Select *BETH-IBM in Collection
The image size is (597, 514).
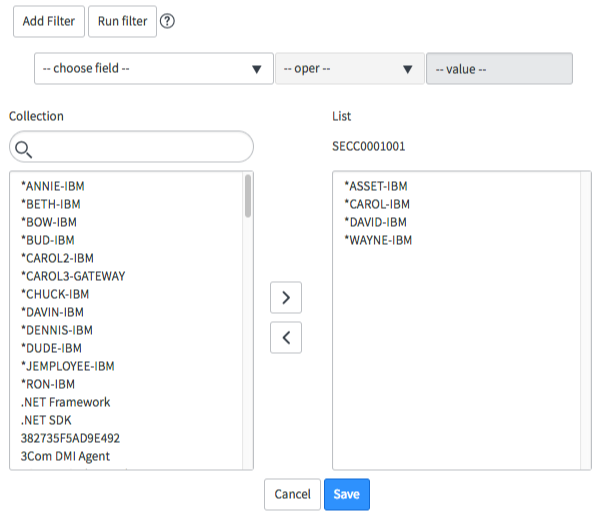point(51,204)
